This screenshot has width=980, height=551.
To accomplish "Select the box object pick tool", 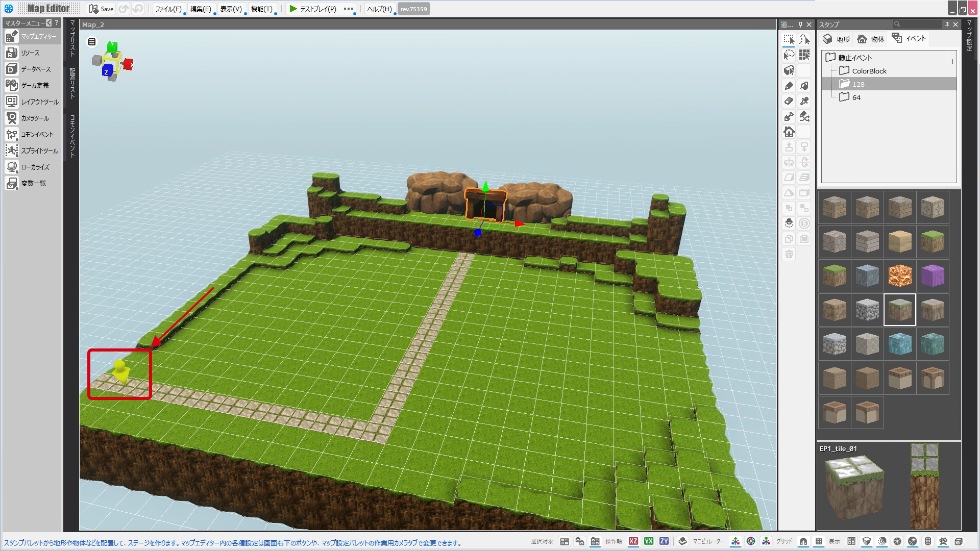I will [x=789, y=70].
